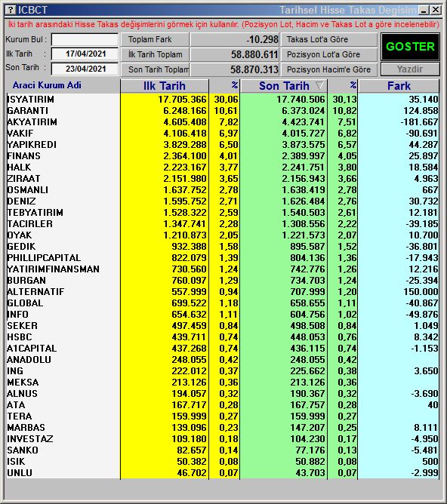Click the sort arrow on Son Tarih header

click(319, 85)
